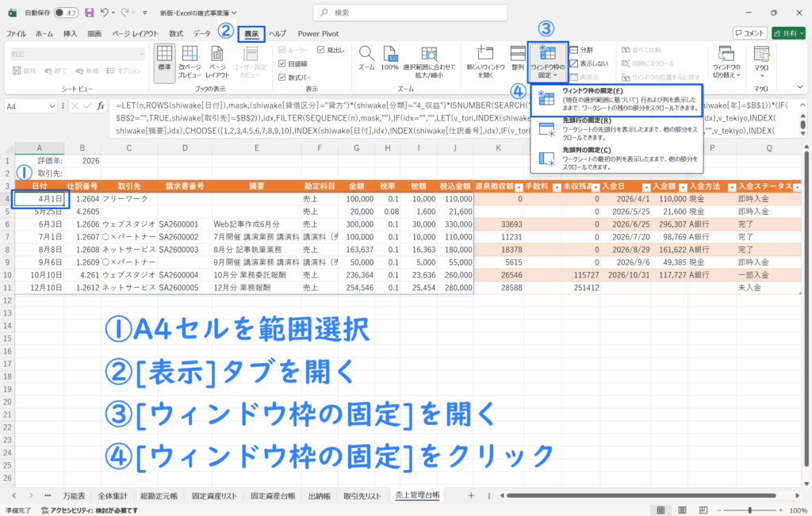The height and width of the screenshot is (516, 812).
Task: Click the Save icon in title bar
Action: [x=89, y=13]
